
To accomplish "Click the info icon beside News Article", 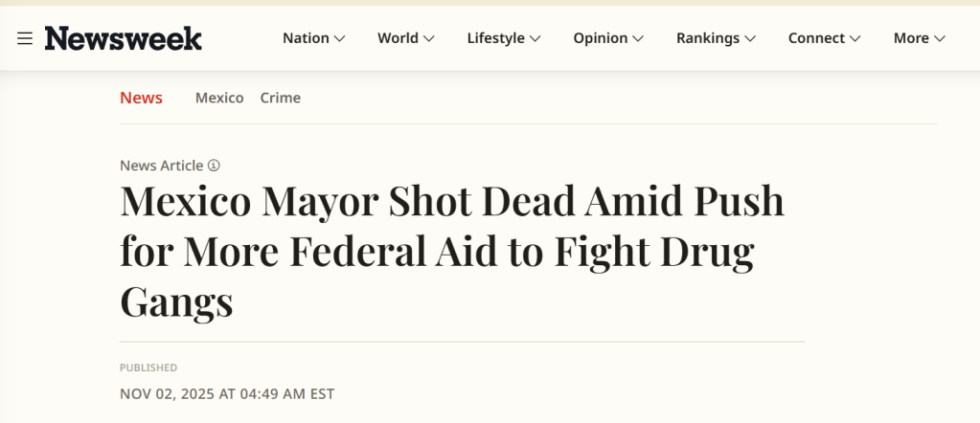I will [x=214, y=166].
